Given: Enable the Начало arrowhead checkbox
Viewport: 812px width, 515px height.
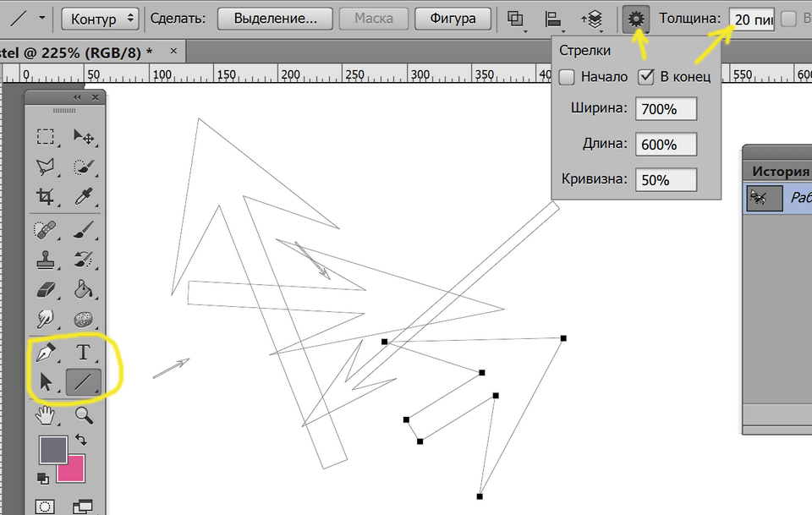Looking at the screenshot, I should pyautogui.click(x=567, y=77).
